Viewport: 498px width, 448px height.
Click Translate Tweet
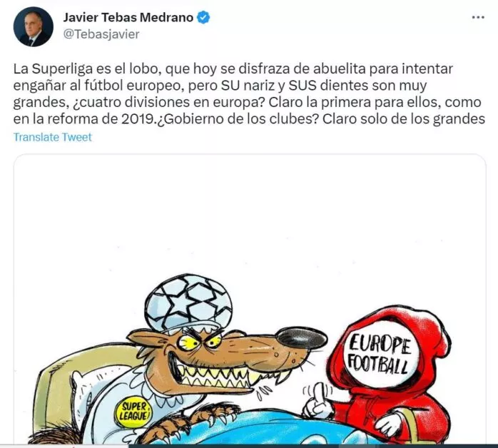click(52, 137)
